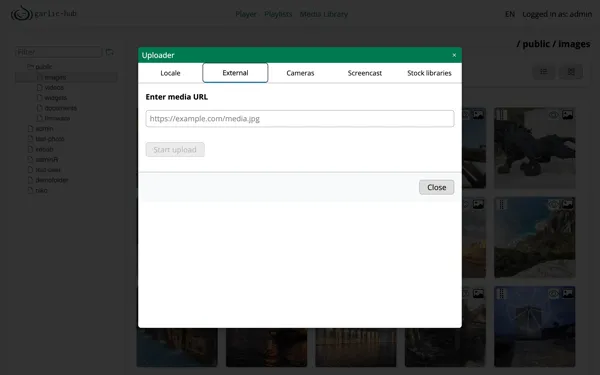Focus the media URL input field
600x375 pixels.
300,119
